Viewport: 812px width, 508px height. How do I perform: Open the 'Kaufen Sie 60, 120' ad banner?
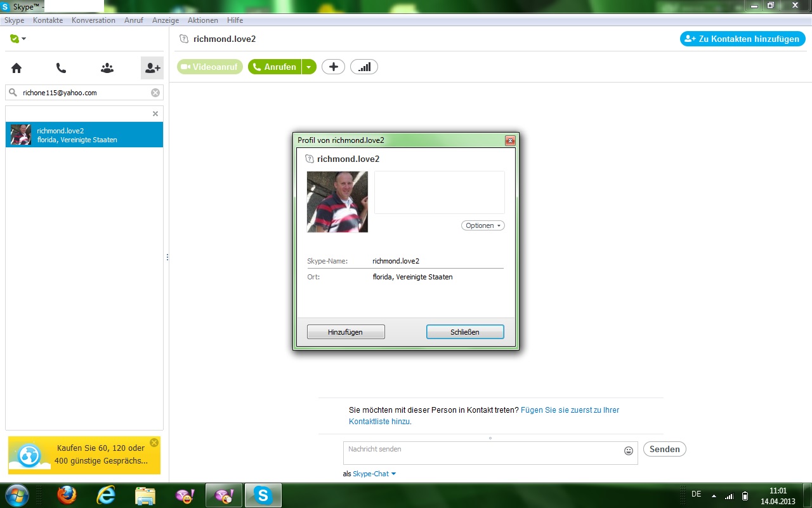(84, 455)
